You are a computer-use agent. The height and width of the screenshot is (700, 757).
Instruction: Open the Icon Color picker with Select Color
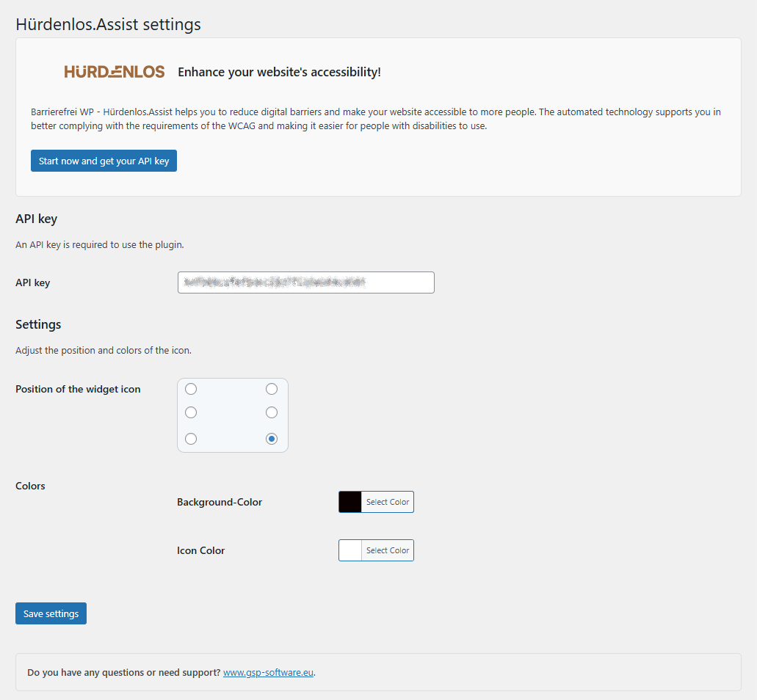click(387, 550)
